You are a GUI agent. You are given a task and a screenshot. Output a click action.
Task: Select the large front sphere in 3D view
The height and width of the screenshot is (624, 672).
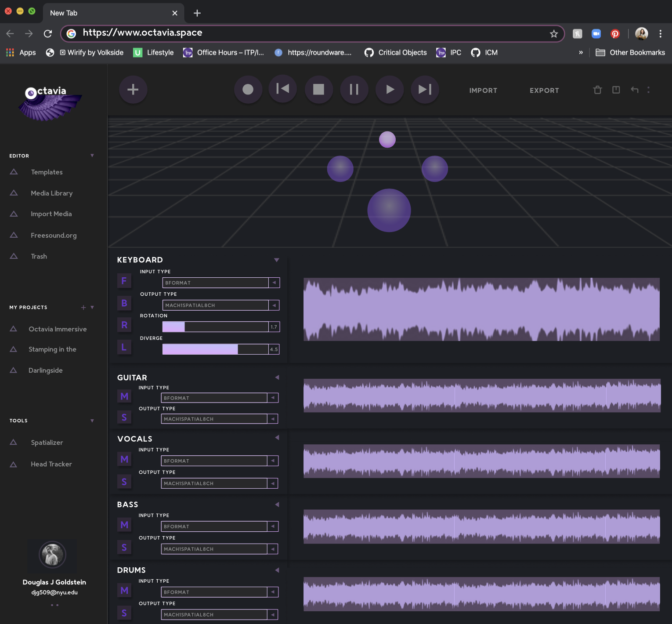point(389,210)
